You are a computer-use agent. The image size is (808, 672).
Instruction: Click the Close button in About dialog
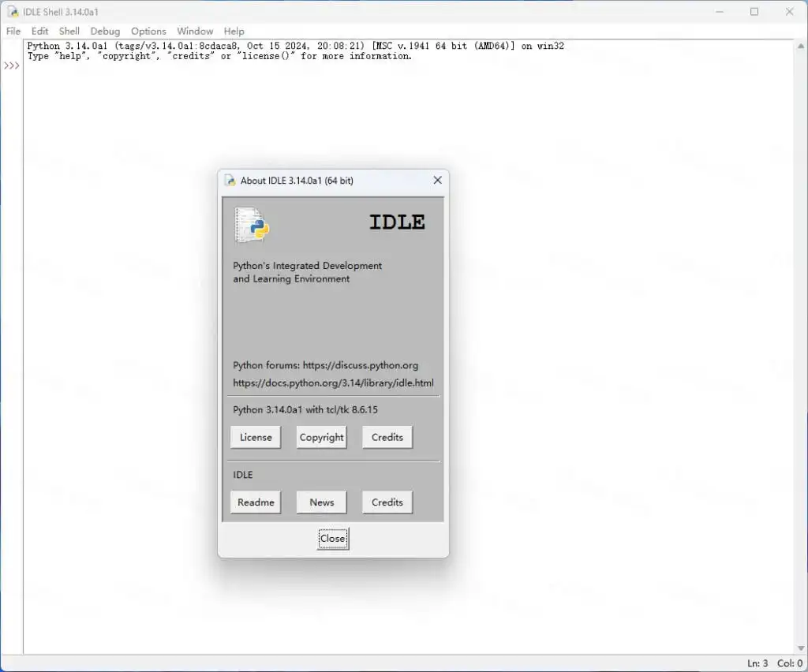333,539
